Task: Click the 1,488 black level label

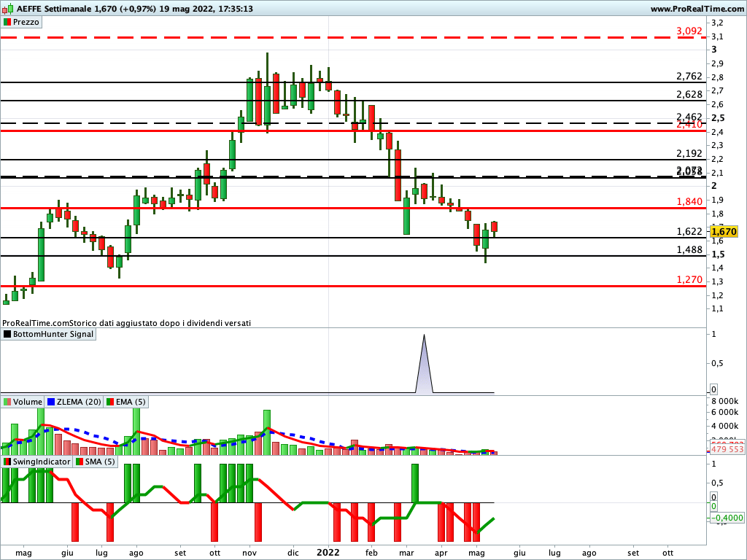Action: (x=689, y=249)
